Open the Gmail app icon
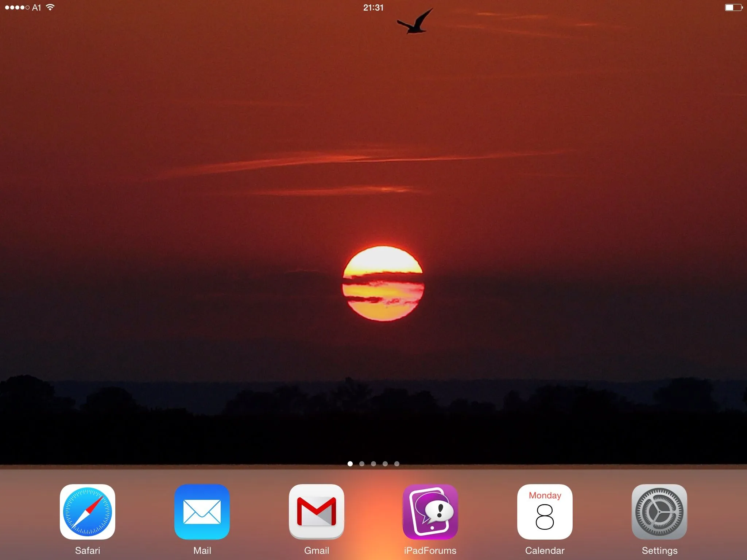 tap(316, 512)
